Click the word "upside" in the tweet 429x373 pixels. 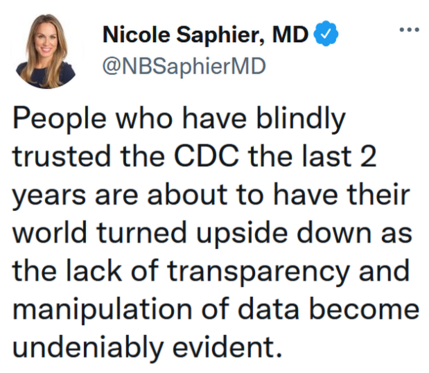(242, 235)
